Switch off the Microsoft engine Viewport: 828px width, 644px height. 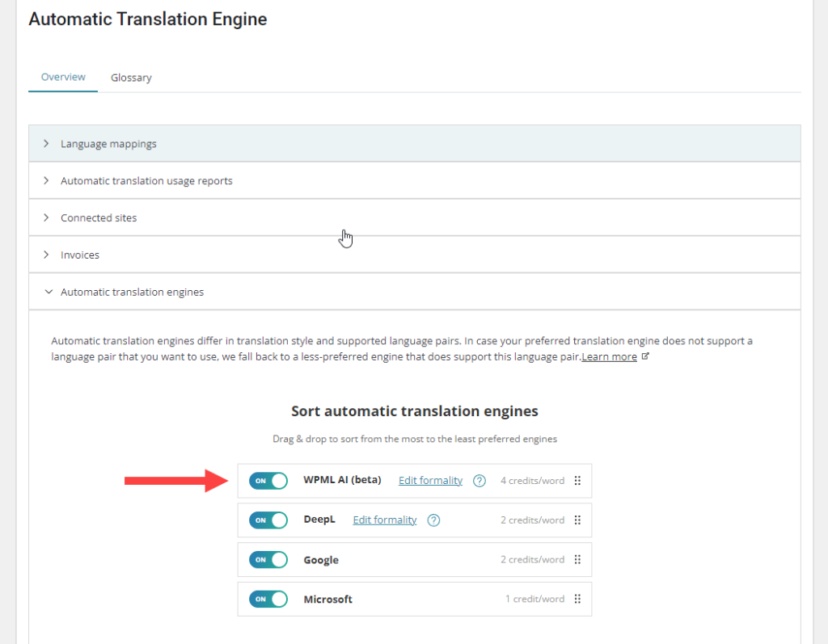click(x=268, y=599)
